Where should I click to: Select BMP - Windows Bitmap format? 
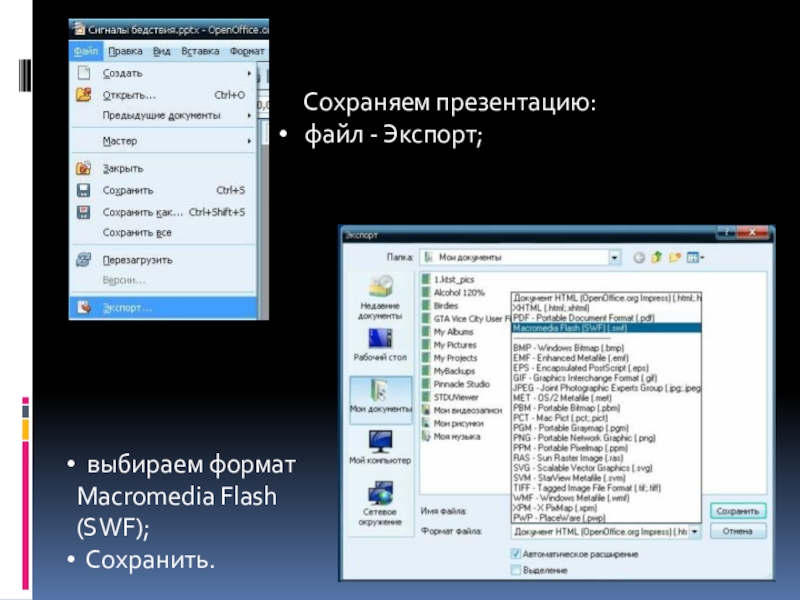point(606,348)
